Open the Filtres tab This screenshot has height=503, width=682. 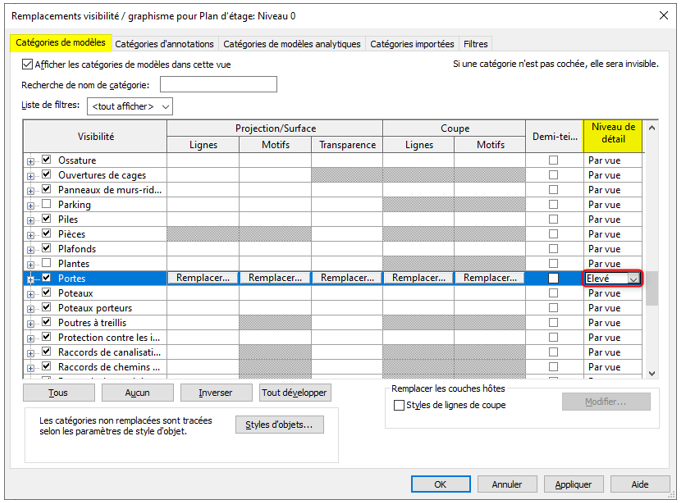(475, 44)
